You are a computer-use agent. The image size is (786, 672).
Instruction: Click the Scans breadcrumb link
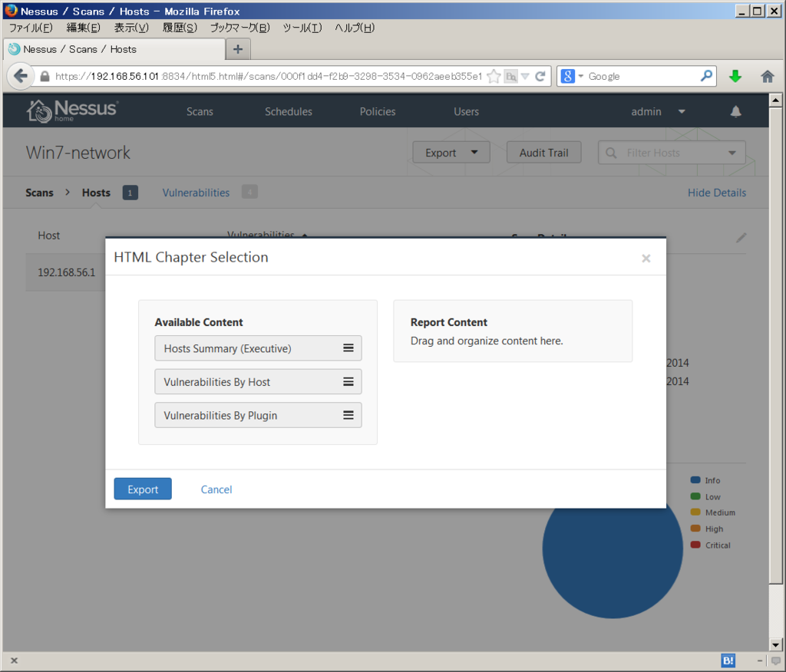click(40, 193)
